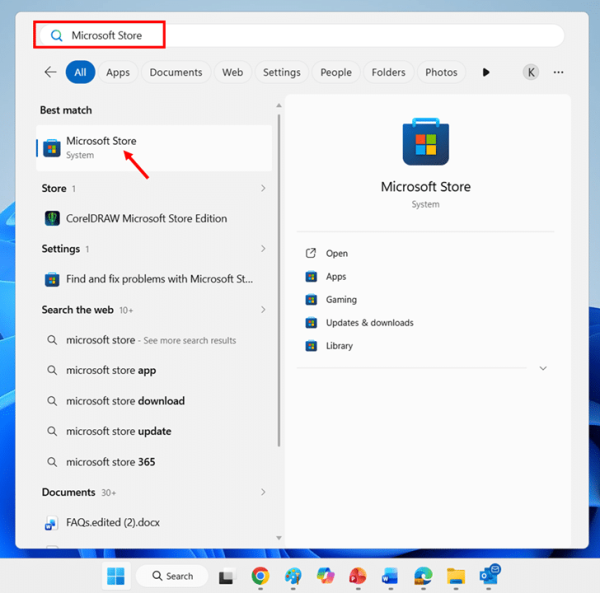This screenshot has width=600, height=593.
Task: Switch to the People filter tab
Action: [336, 72]
